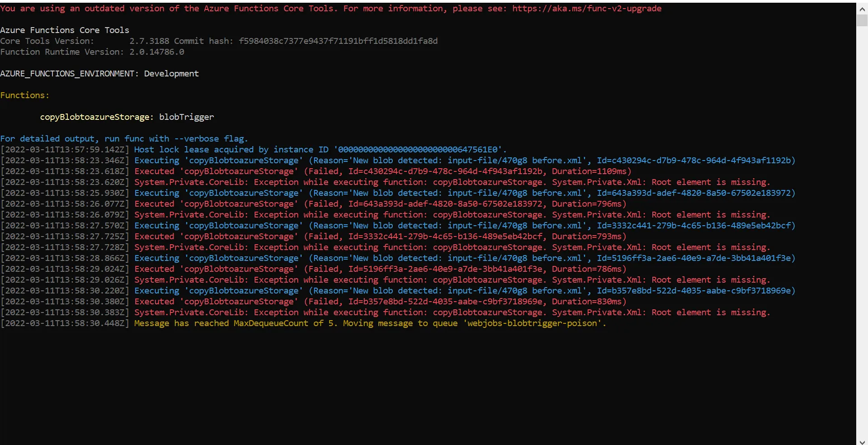Open the https://aka.ms/func-v2-upgrade link
Screen dimensions: 868x445
point(587,9)
